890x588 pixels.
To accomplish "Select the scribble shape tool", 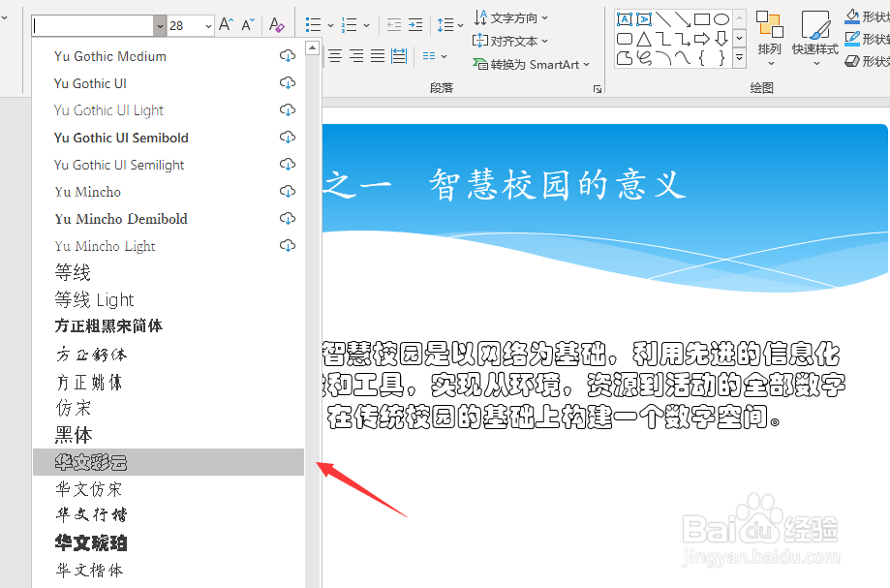I will (x=644, y=58).
